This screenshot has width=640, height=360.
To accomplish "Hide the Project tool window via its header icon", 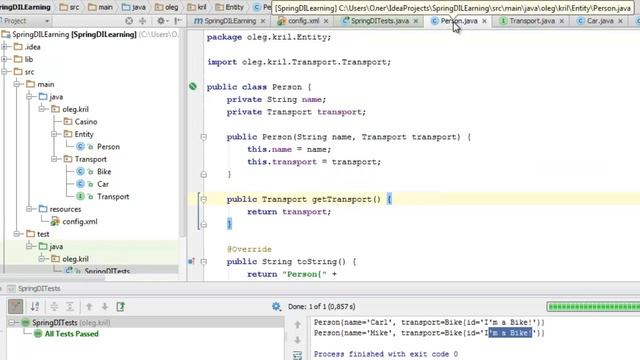I will (178, 20).
